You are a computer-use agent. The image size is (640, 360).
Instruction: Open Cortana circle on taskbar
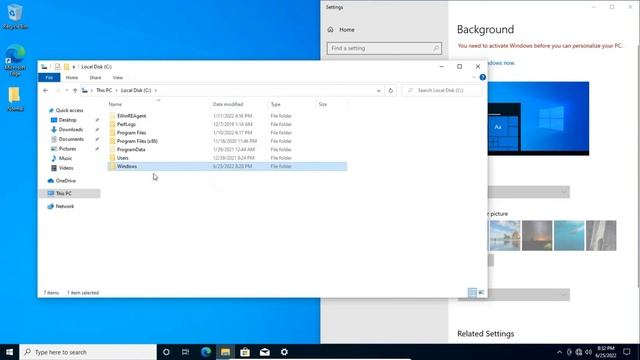[166, 352]
